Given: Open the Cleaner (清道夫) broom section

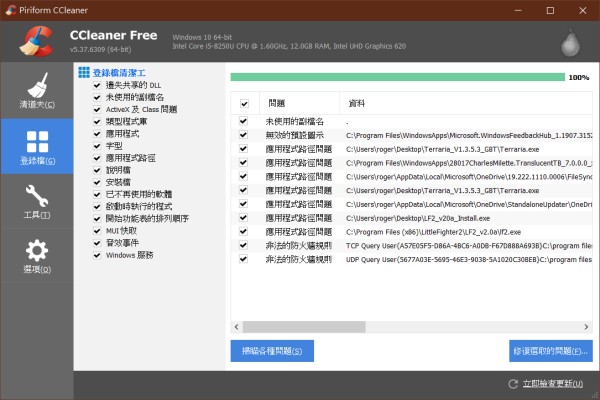Looking at the screenshot, I should tap(37, 91).
